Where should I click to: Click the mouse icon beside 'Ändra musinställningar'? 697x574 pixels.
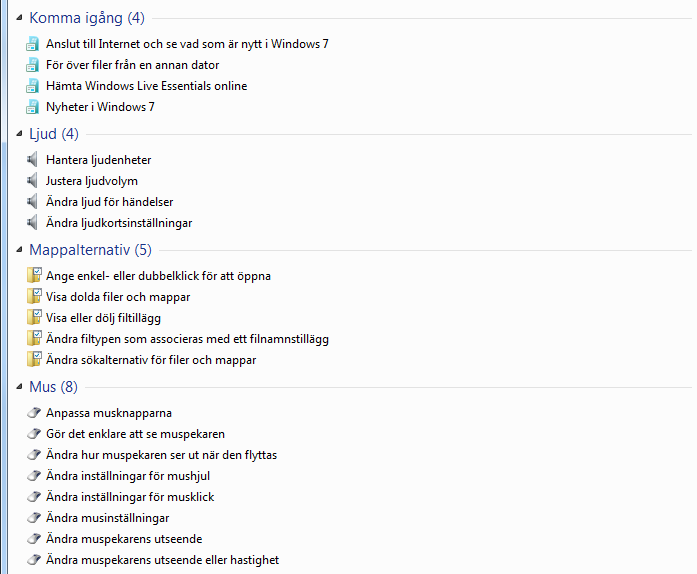pyautogui.click(x=34, y=518)
